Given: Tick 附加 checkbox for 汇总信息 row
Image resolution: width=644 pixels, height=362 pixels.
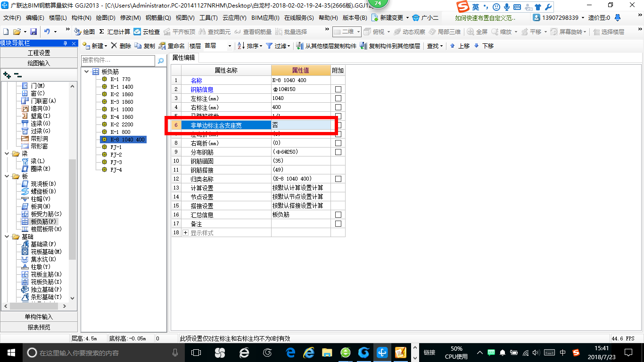Looking at the screenshot, I should [338, 215].
